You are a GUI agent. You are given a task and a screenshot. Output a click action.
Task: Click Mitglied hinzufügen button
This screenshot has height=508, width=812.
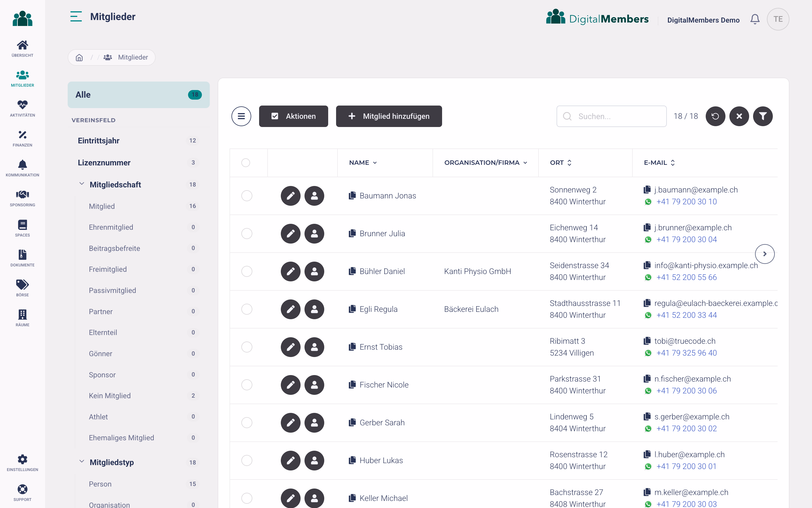(x=389, y=116)
